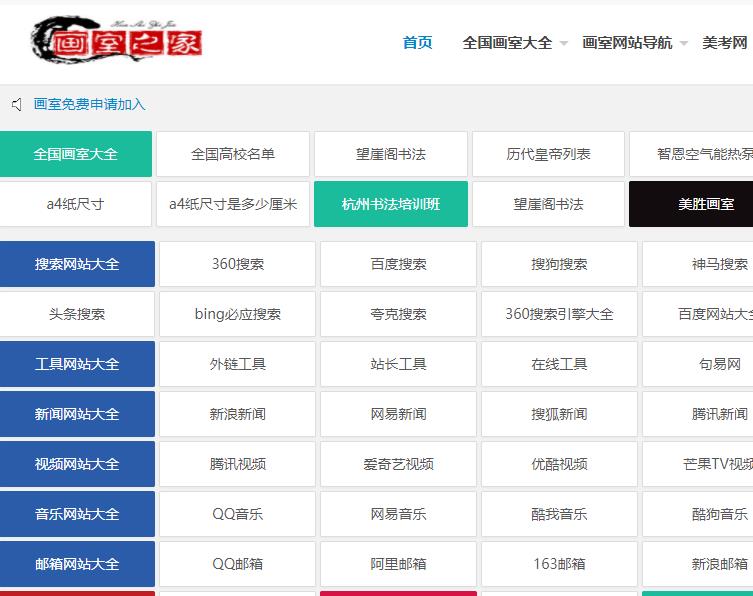Open the bing必应搜索 link
This screenshot has height=596, width=753.
coord(238,314)
